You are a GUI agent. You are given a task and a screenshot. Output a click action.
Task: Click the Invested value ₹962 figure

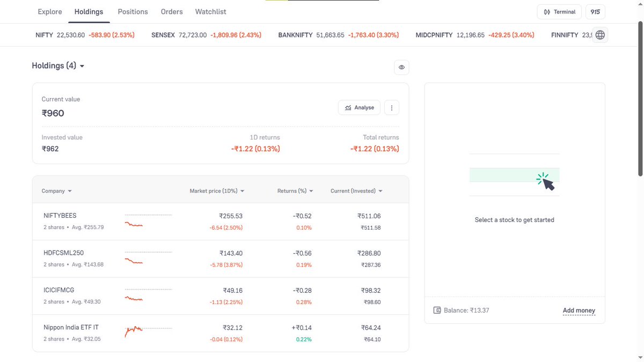point(50,149)
